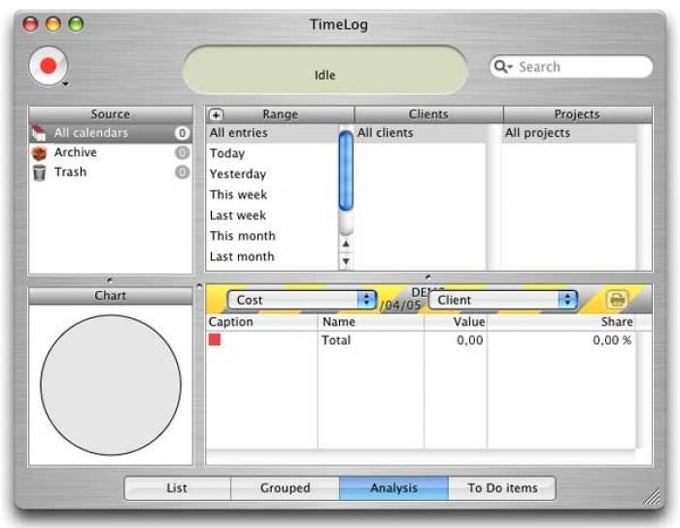Image resolution: width=680 pixels, height=528 pixels.
Task: Click the magnifier icon in search field
Action: (x=502, y=67)
